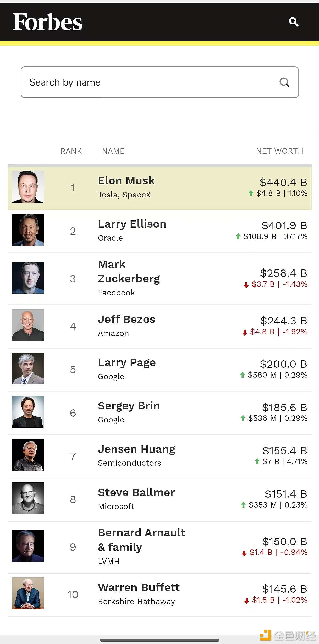The height and width of the screenshot is (644, 319).
Task: Click Elon Musk's $440.4 B net worth
Action: pyautogui.click(x=283, y=182)
